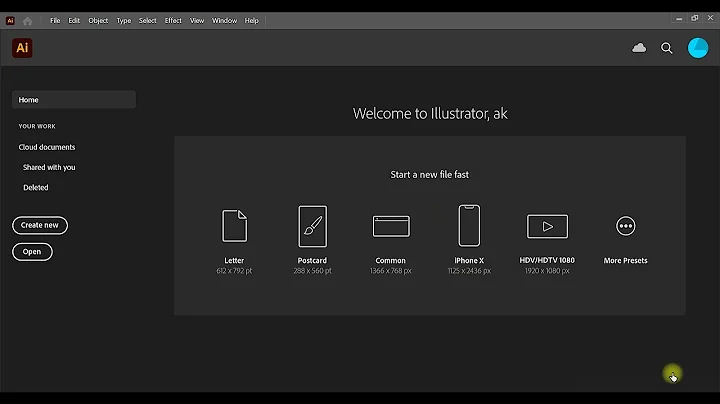Click the small Ai icon in menu bar
This screenshot has width=720, height=404.
[10, 21]
